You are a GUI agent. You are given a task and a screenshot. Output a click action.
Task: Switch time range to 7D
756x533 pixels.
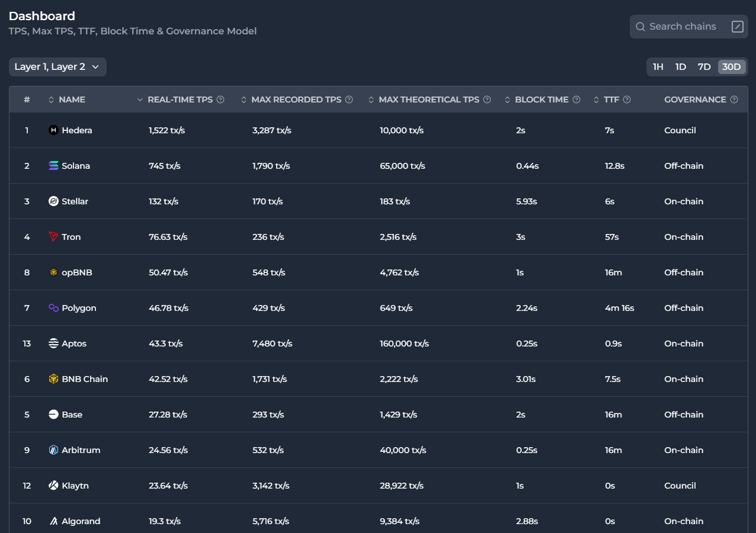[704, 67]
